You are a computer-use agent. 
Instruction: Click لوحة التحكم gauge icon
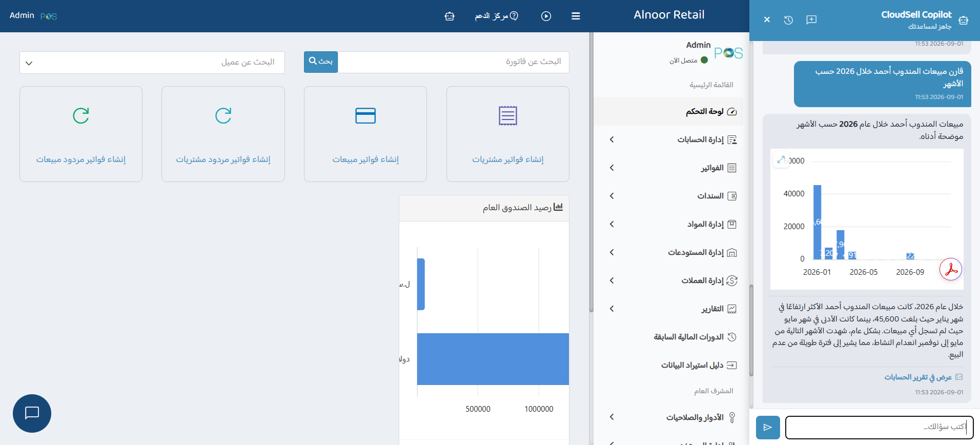tap(732, 111)
